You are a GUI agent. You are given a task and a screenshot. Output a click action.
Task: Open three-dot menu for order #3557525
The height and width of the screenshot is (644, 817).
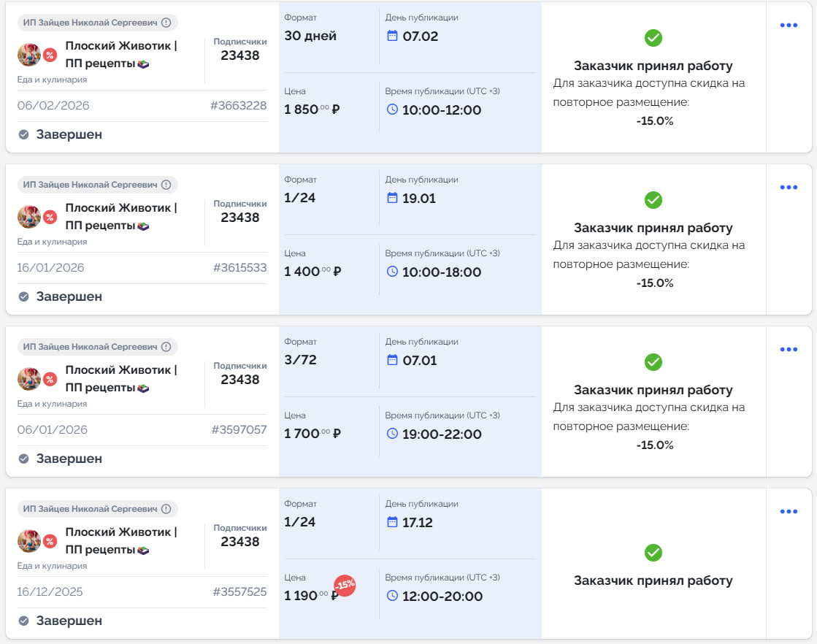(789, 512)
